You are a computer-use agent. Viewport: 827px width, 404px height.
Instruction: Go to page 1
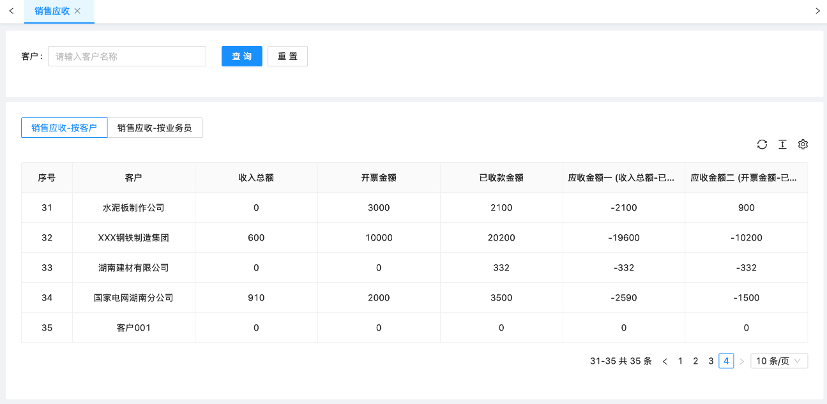[x=680, y=361]
